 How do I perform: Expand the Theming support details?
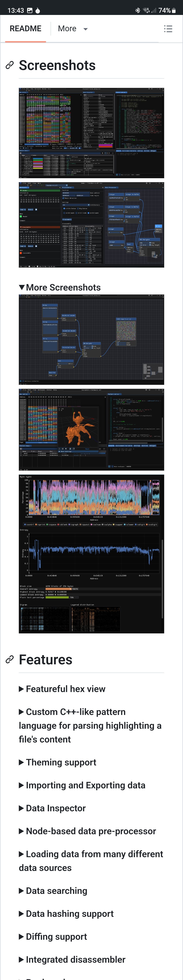[58, 762]
